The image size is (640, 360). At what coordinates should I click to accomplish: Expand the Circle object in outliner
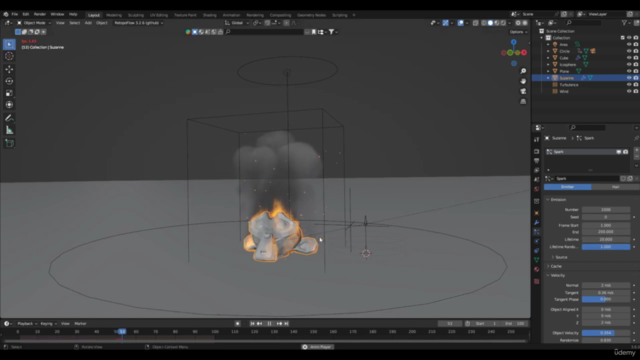[548, 51]
